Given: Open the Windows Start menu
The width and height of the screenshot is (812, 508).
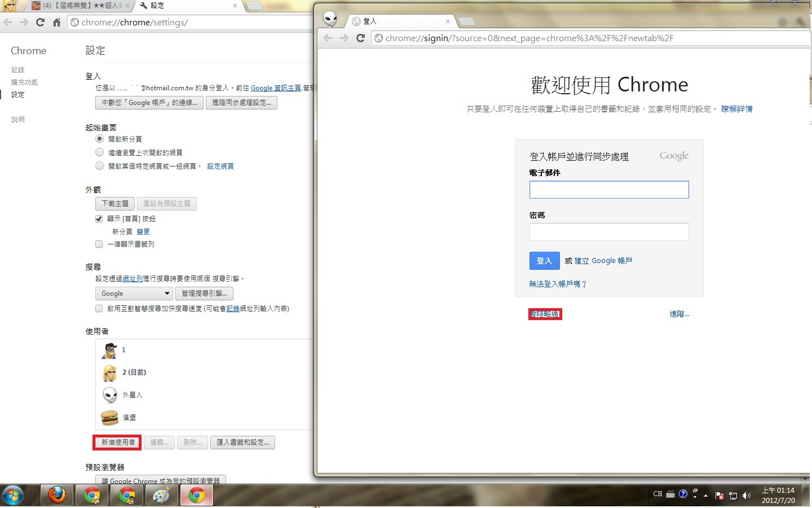Looking at the screenshot, I should (x=12, y=495).
